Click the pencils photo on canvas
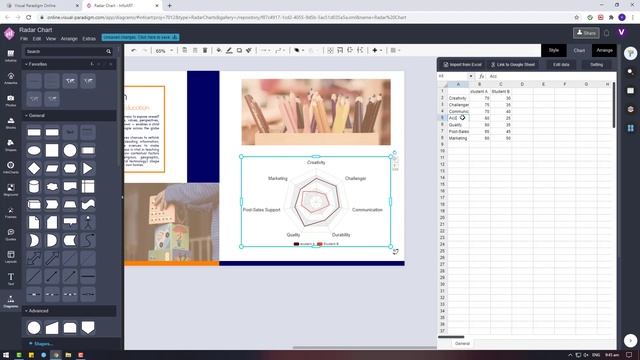This screenshot has width=640, height=360. tap(316, 112)
